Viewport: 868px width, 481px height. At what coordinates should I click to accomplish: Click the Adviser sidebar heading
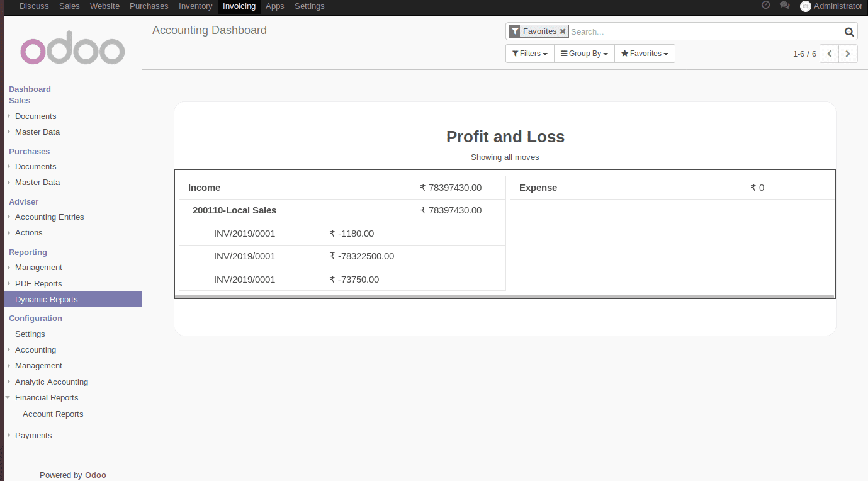(23, 202)
